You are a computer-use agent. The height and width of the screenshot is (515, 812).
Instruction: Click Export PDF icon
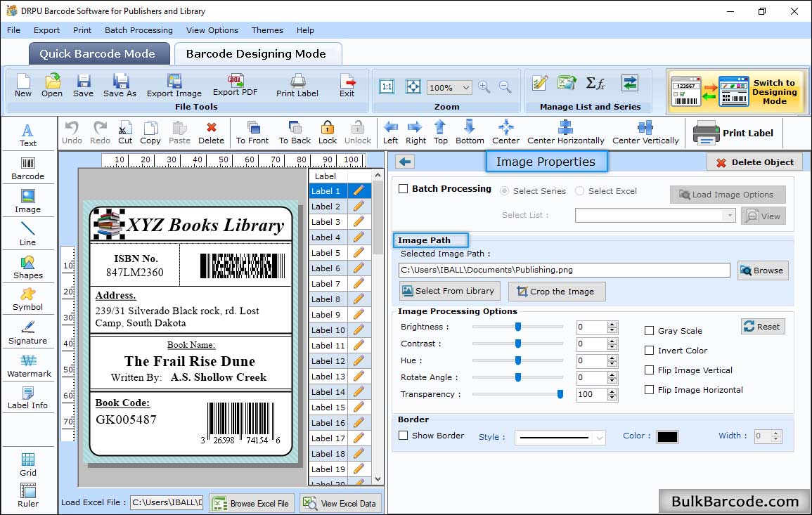click(x=235, y=85)
